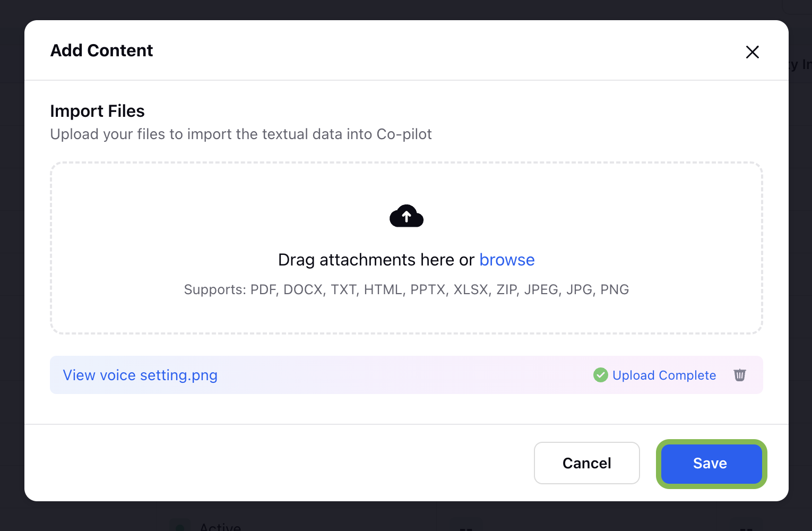812x531 pixels.
Task: Click the Add Content dialog title
Action: pos(101,50)
